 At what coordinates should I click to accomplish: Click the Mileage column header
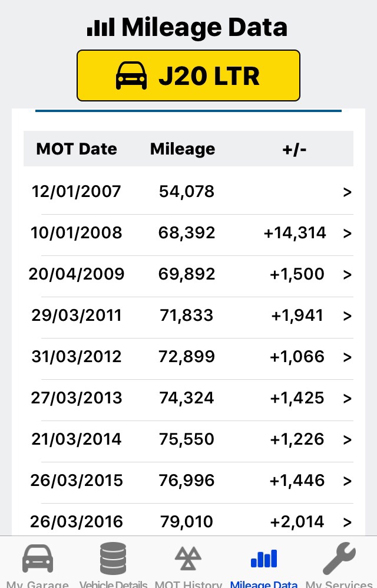click(x=183, y=149)
